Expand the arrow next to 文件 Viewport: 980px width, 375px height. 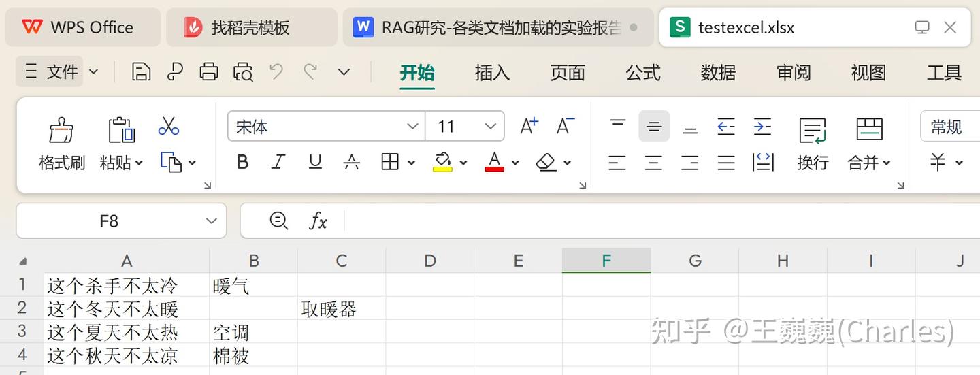coord(94,71)
